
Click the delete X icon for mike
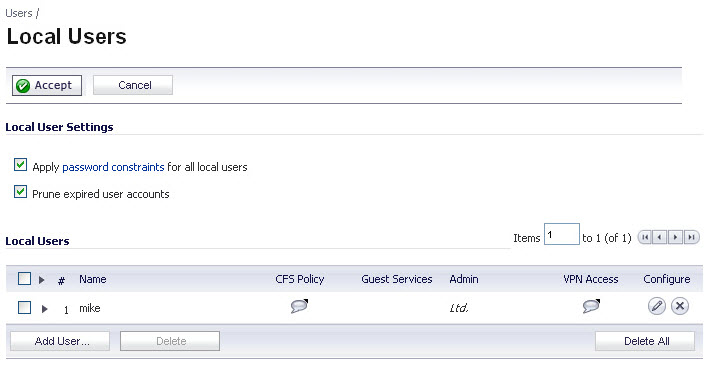point(680,306)
